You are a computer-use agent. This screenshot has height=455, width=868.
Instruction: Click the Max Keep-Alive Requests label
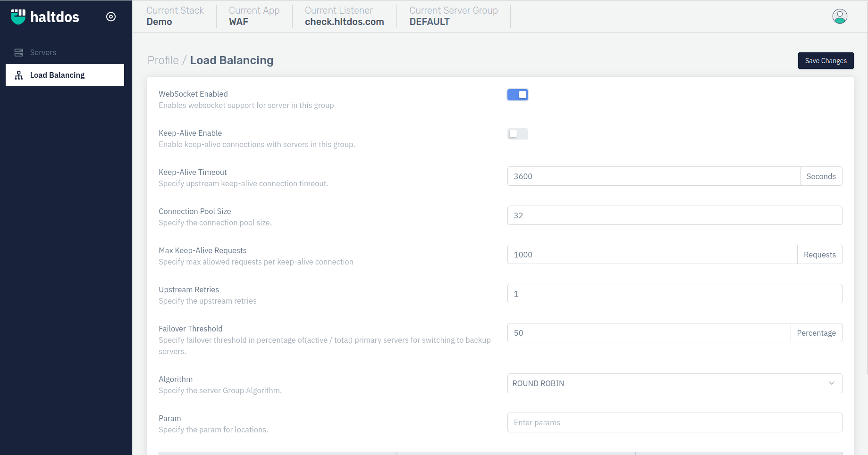[202, 250]
